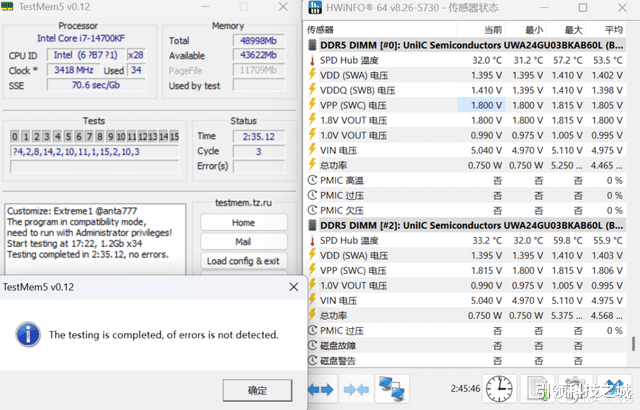Click the clock icon beside PMIC 高温

312,180
